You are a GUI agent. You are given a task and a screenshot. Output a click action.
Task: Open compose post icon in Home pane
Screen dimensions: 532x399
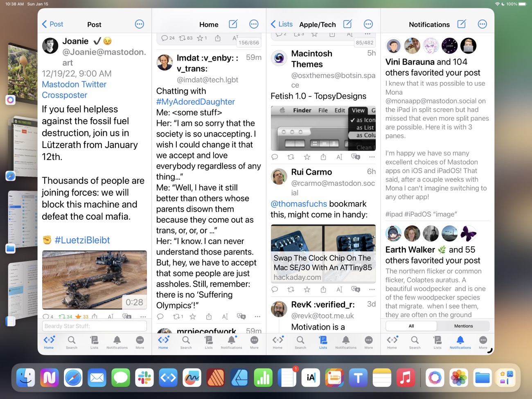tap(233, 24)
